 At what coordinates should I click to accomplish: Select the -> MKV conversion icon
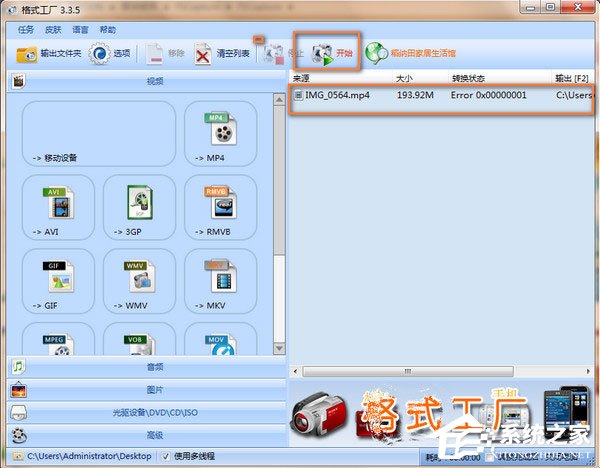[x=221, y=281]
